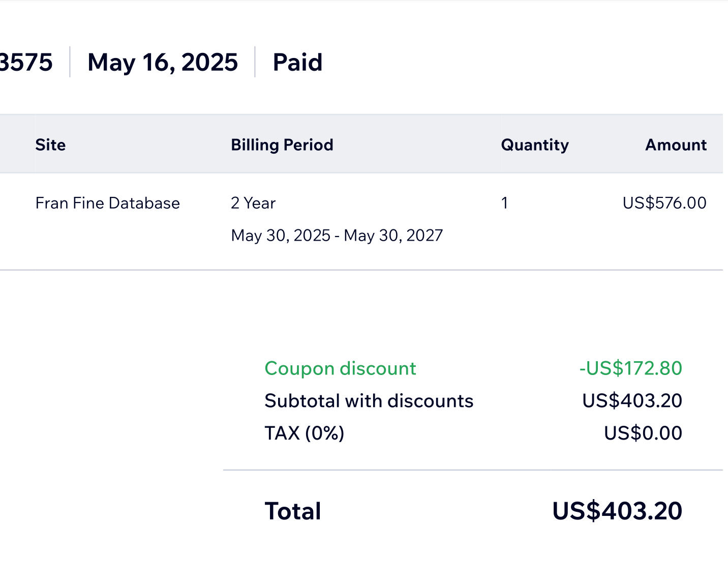
Task: Click the 2 Year billing term text
Action: pos(253,203)
